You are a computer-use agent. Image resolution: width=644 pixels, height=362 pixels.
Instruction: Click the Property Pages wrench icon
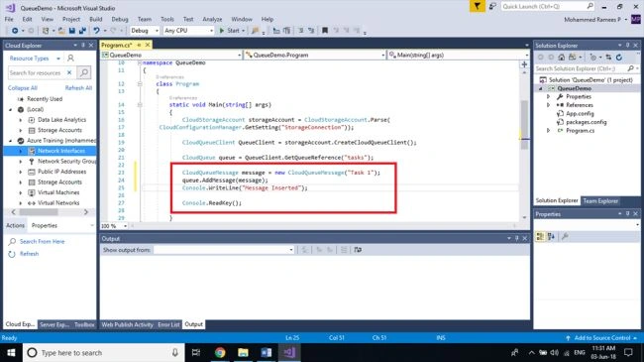565,236
